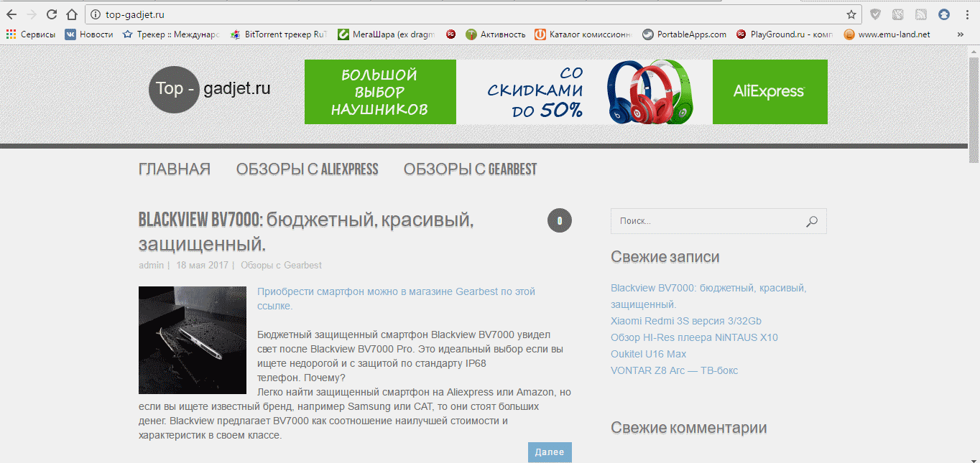
Task: Click the browser forward arrow
Action: click(32, 14)
